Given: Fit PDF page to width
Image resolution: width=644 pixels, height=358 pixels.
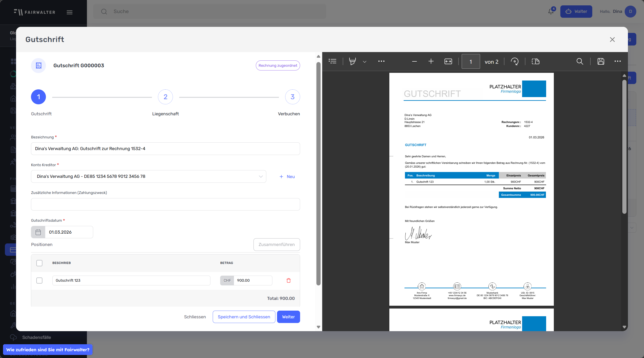Looking at the screenshot, I should (448, 61).
